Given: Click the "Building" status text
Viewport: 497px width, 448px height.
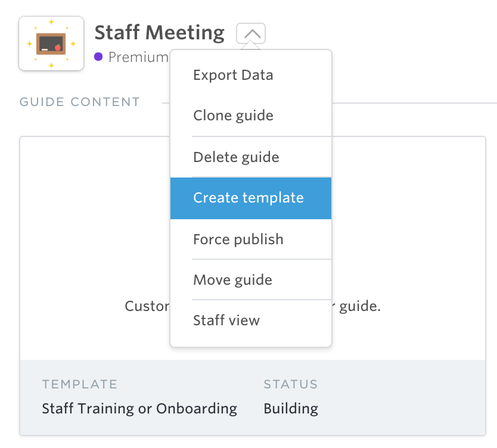Looking at the screenshot, I should point(290,409).
